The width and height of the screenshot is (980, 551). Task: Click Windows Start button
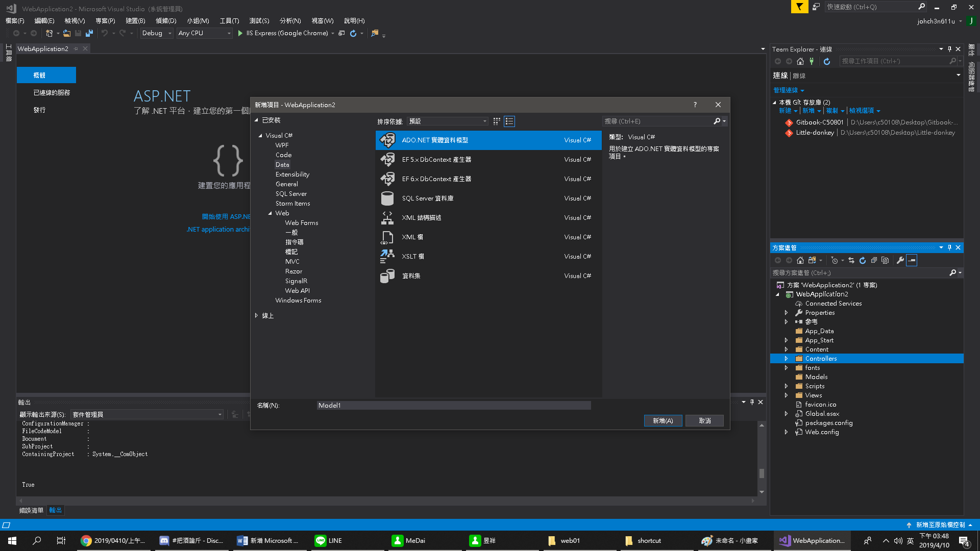12,541
